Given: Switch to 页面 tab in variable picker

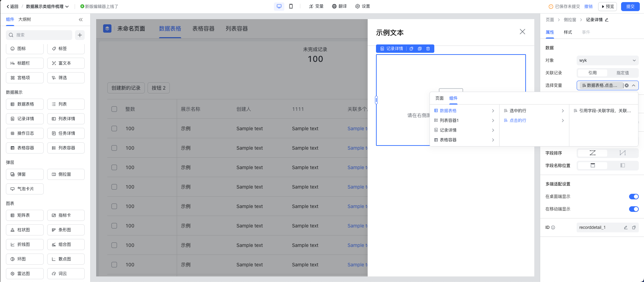Looking at the screenshot, I should pos(440,98).
